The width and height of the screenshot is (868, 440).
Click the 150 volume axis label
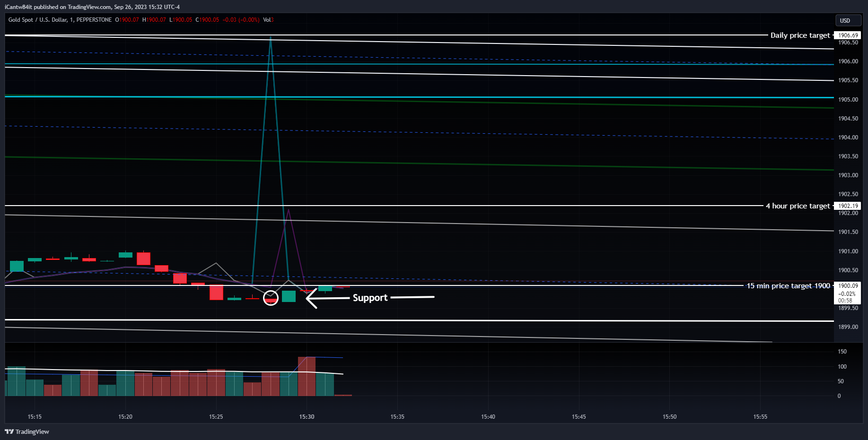point(842,352)
